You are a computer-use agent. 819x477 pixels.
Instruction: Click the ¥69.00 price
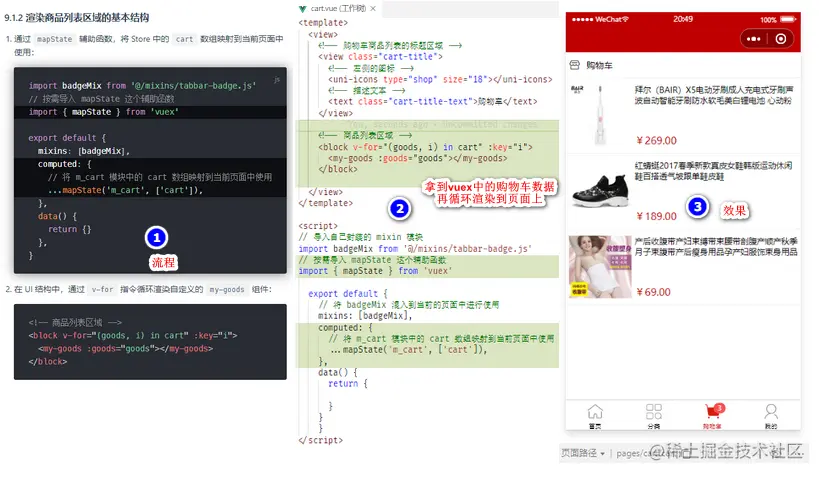click(x=653, y=292)
